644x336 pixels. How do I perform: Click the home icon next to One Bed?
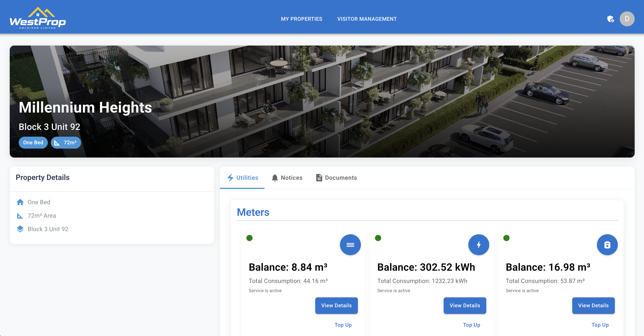coord(20,202)
